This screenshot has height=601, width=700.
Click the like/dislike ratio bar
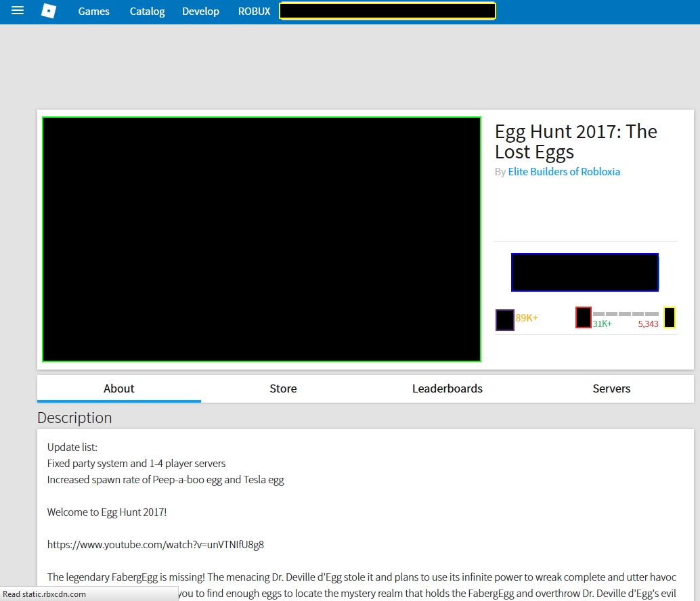[x=626, y=314]
